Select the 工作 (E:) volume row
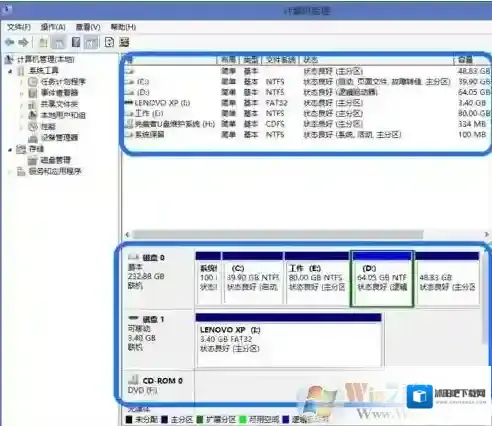This screenshot has width=492, height=426. [x=307, y=113]
